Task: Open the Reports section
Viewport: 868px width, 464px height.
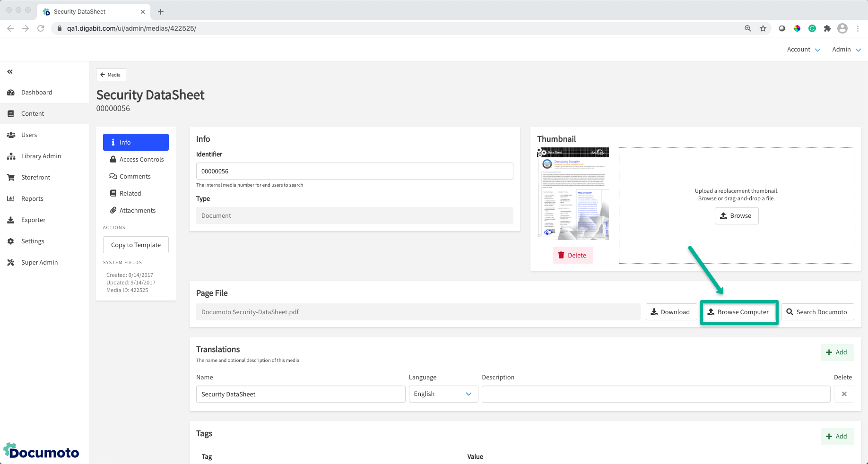Action: pyautogui.click(x=32, y=199)
